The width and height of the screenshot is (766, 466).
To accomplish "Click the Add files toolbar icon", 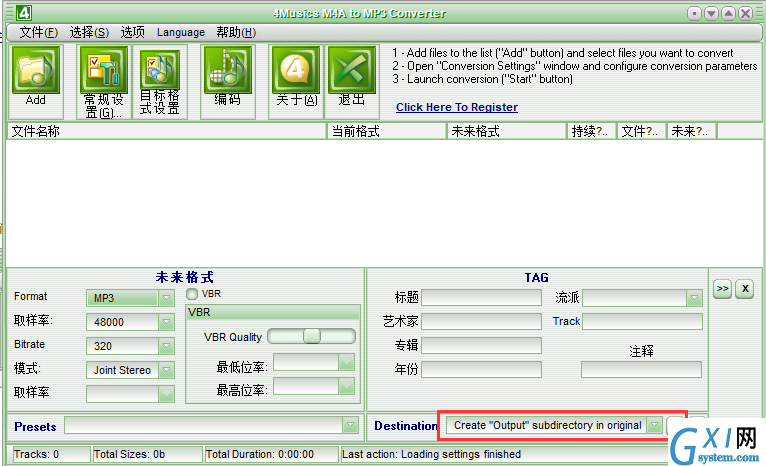I will pyautogui.click(x=36, y=70).
